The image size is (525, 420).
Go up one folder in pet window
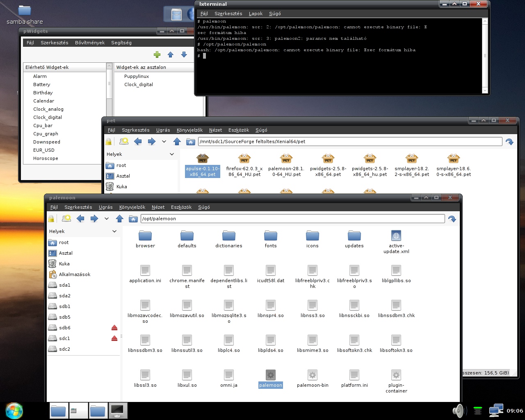pyautogui.click(x=177, y=142)
